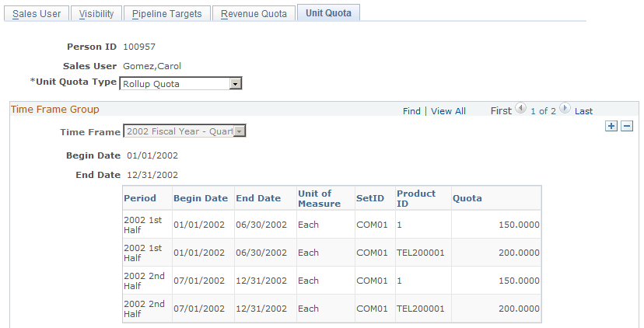Click the View All link

[448, 111]
